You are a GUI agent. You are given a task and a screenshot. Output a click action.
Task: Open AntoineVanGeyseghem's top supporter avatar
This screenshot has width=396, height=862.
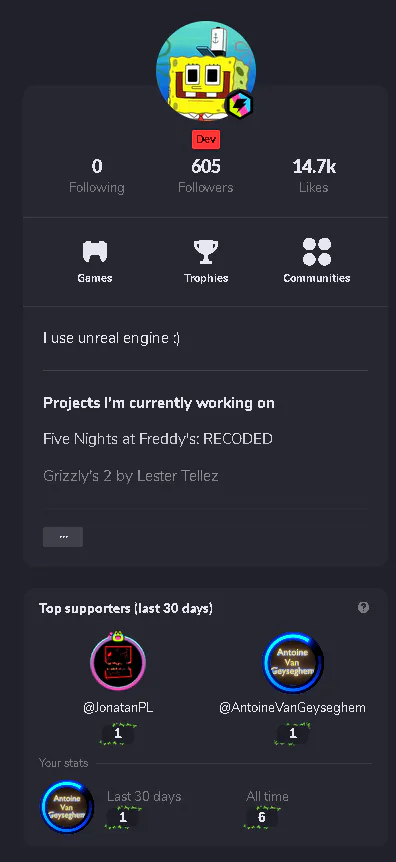(x=293, y=662)
